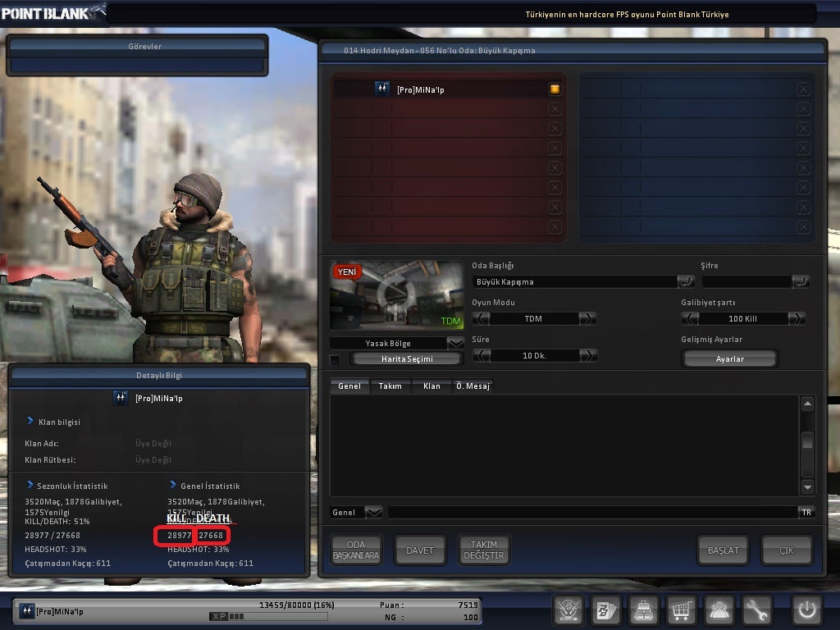Click the 100 Kill value
This screenshot has width=840, height=630.
(x=742, y=319)
